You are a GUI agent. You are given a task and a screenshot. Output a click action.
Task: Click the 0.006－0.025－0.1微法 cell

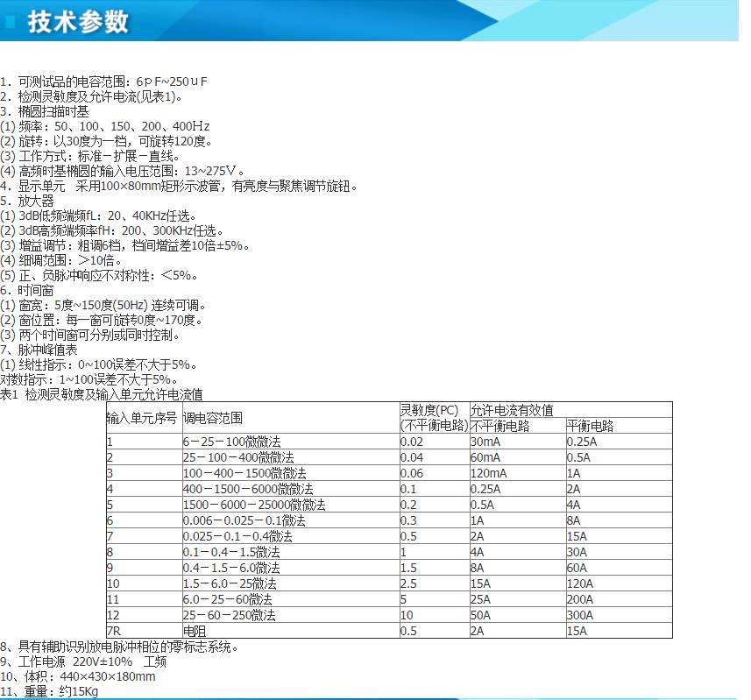[244, 520]
